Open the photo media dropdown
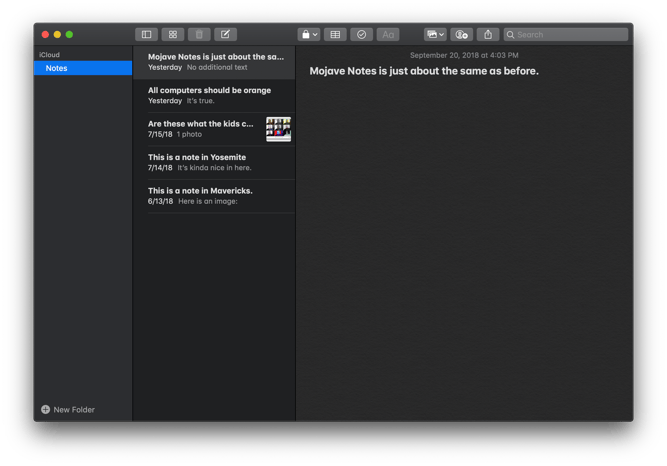Viewport: 667px width, 466px height. click(x=435, y=34)
